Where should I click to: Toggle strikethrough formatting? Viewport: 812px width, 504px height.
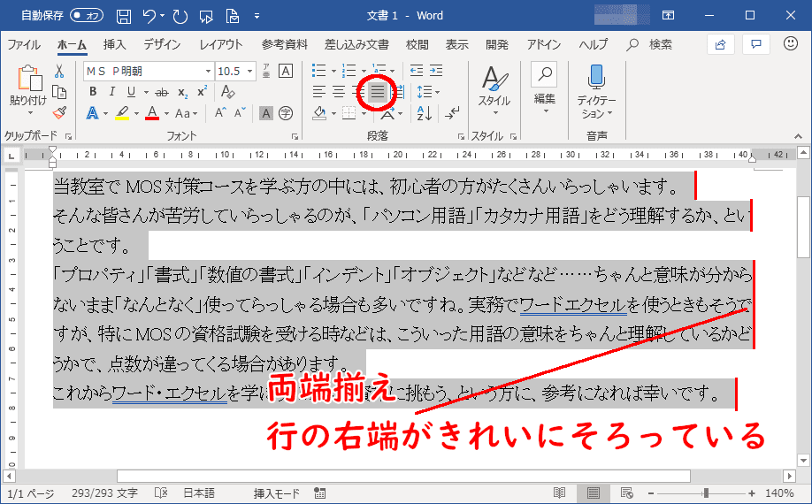(x=162, y=92)
